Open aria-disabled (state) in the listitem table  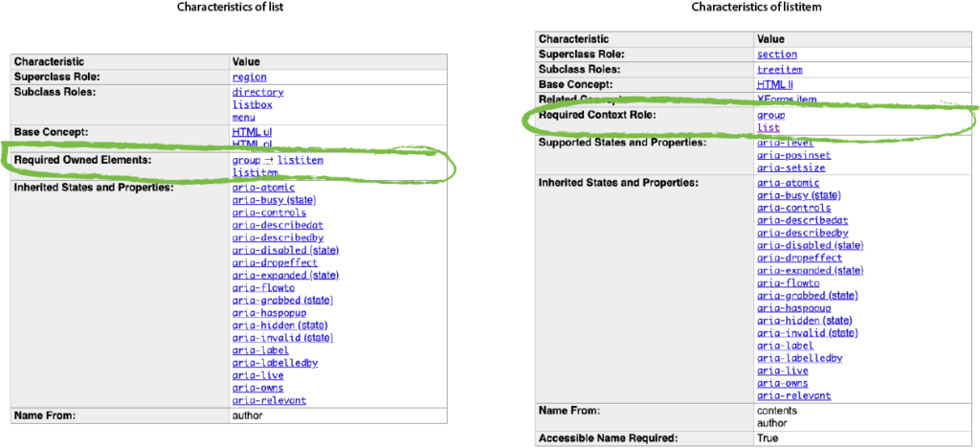[811, 245]
